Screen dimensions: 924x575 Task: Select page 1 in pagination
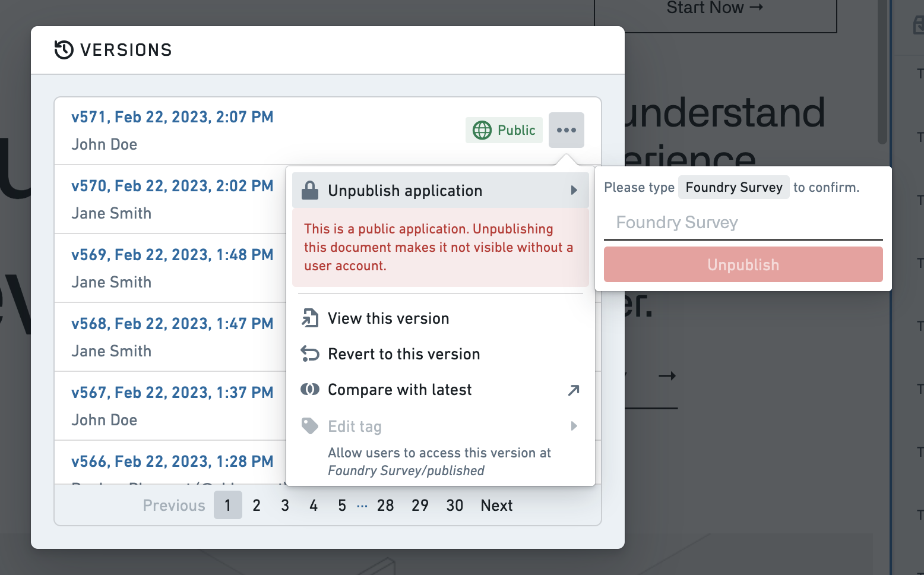pos(228,505)
